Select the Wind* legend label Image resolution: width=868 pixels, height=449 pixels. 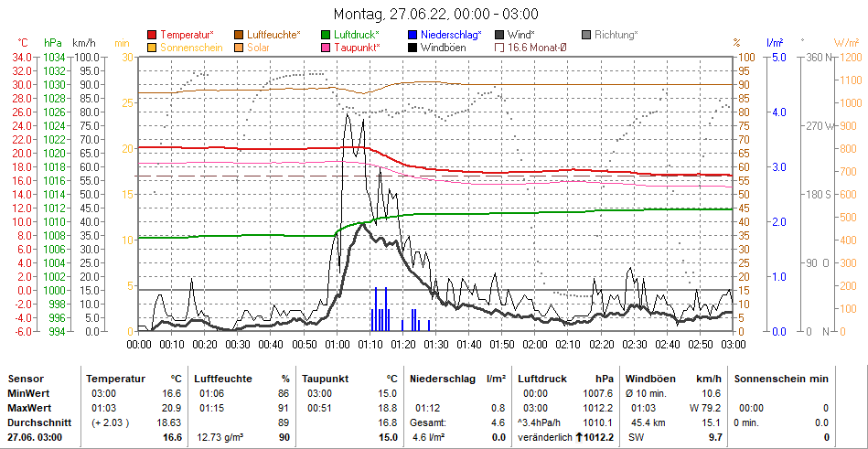pos(521,35)
